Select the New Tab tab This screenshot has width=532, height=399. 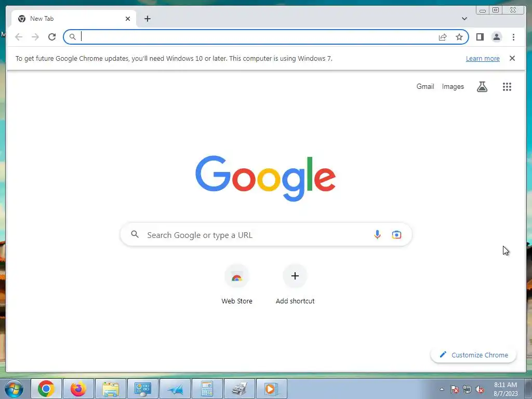(74, 19)
